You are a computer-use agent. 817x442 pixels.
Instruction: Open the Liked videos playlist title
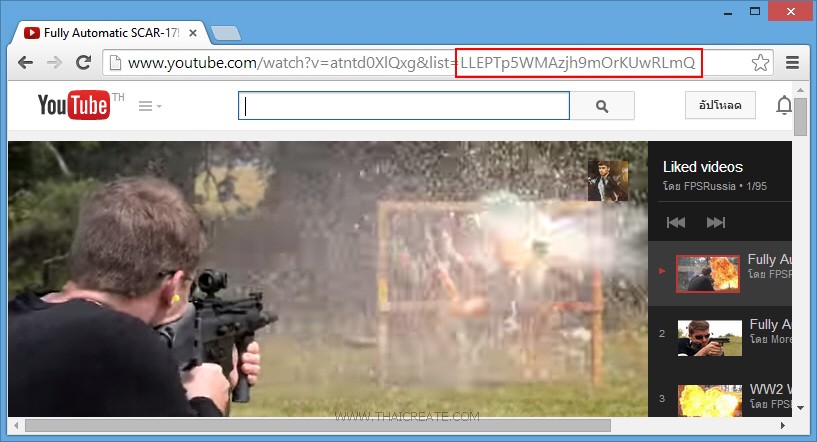pyautogui.click(x=702, y=167)
